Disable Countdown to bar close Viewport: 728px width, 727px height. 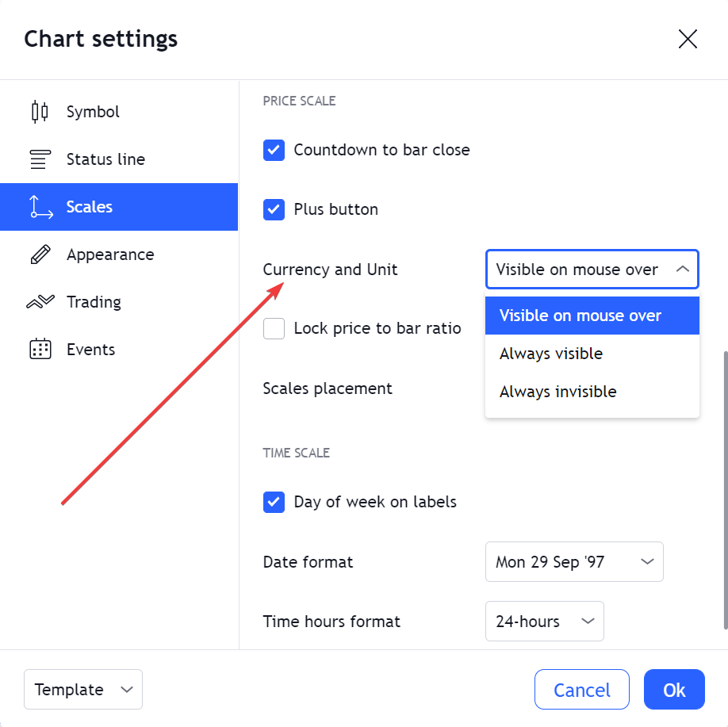[274, 150]
